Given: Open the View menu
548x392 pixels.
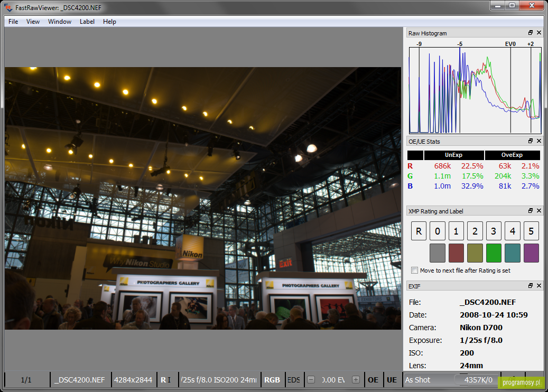Looking at the screenshot, I should [x=33, y=22].
